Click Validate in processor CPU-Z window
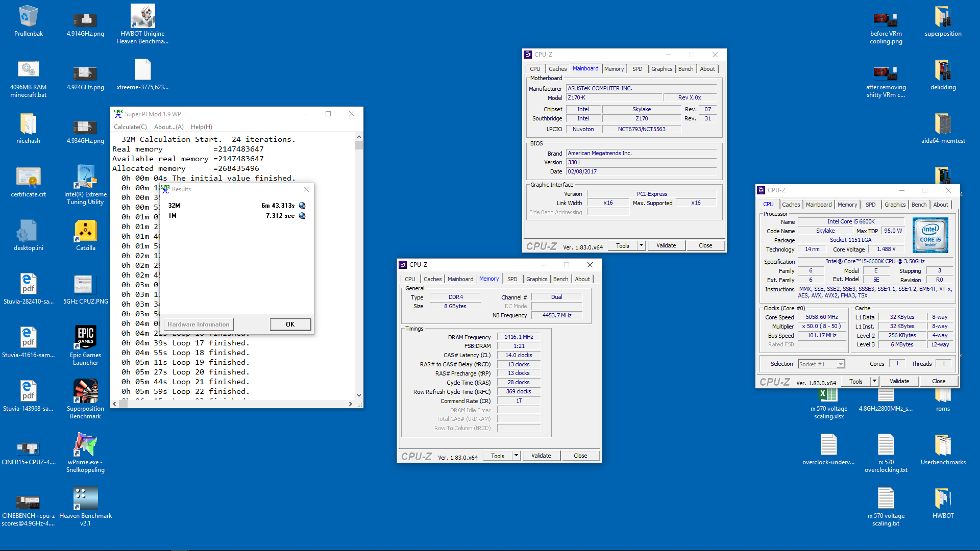 point(899,381)
